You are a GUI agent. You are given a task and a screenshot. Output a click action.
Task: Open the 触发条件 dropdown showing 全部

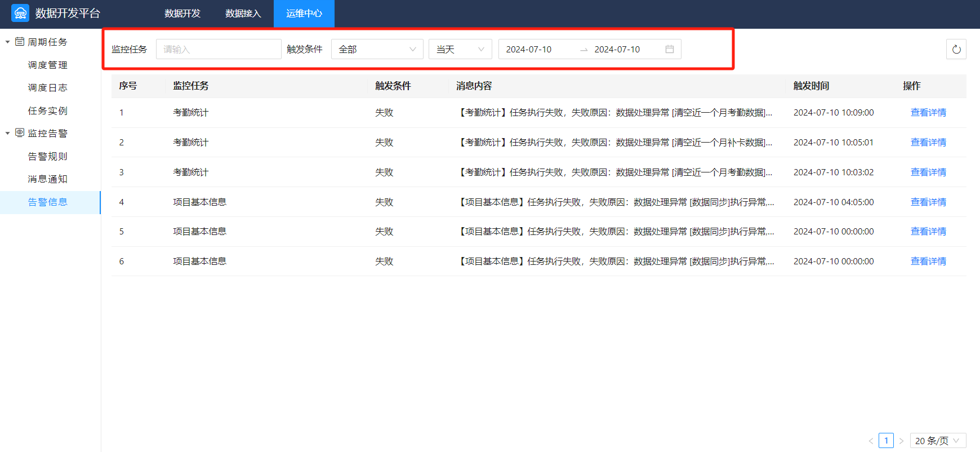(x=377, y=50)
